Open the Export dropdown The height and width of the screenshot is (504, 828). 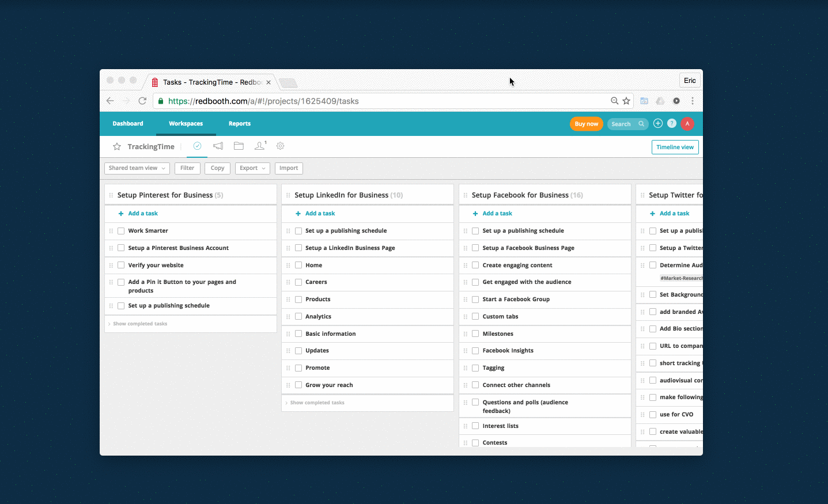point(252,168)
